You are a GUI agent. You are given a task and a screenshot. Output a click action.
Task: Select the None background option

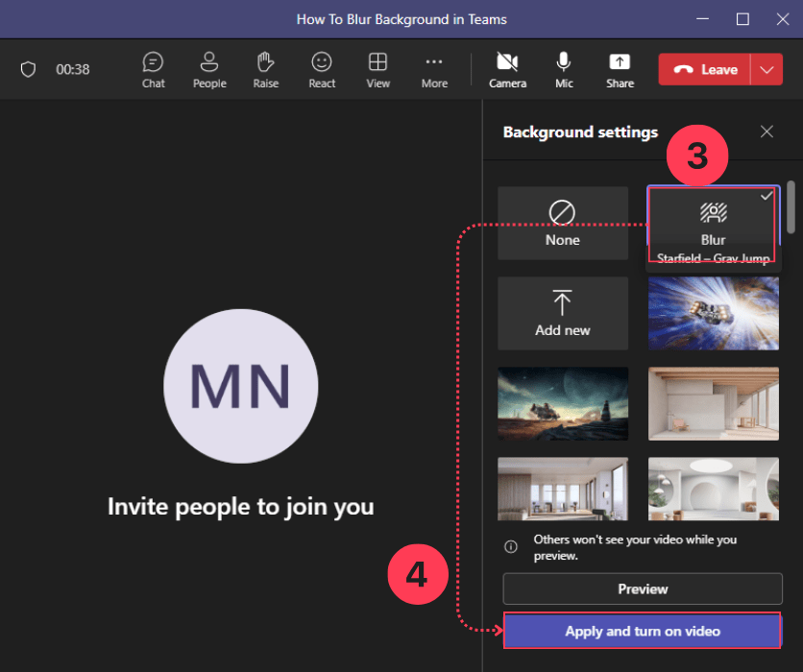click(563, 223)
